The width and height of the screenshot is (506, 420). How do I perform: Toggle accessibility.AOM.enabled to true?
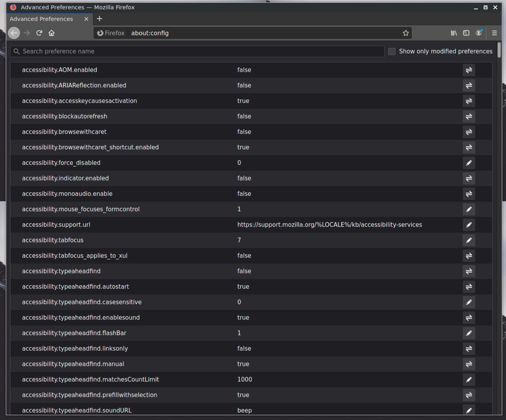click(469, 70)
